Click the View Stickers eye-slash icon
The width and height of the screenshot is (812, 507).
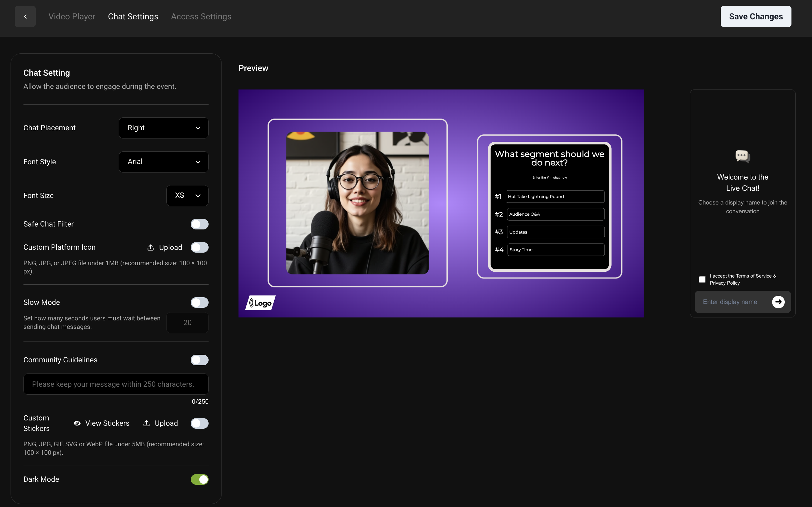[77, 423]
